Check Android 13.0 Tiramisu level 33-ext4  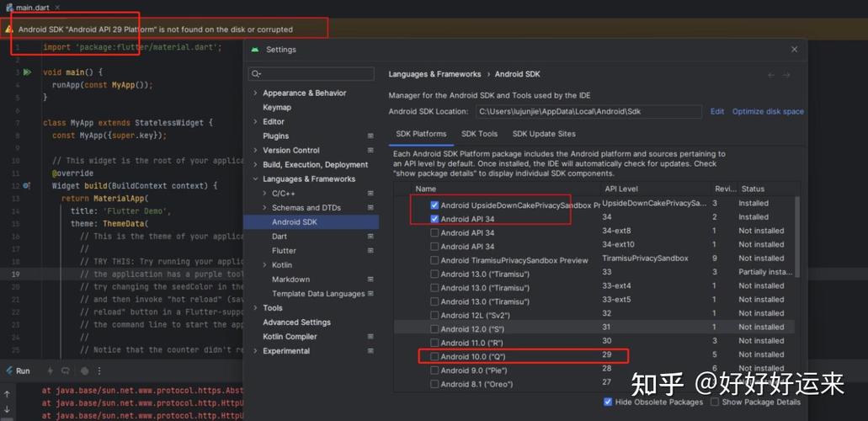pyautogui.click(x=434, y=287)
